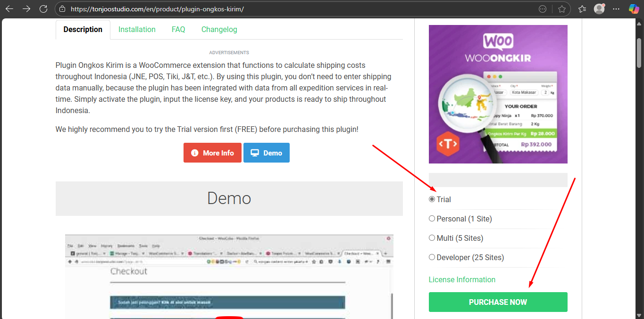Open the Edge settings ellipsis menu

tap(616, 9)
